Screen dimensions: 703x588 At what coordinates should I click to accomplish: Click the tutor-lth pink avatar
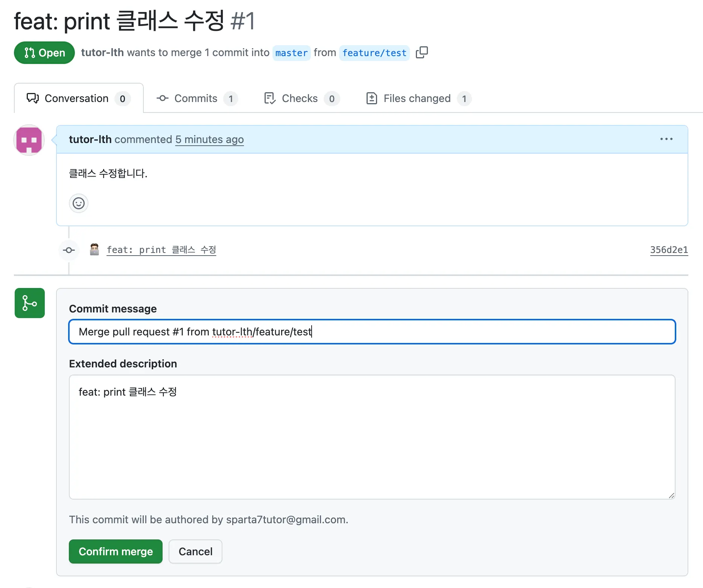tap(29, 140)
